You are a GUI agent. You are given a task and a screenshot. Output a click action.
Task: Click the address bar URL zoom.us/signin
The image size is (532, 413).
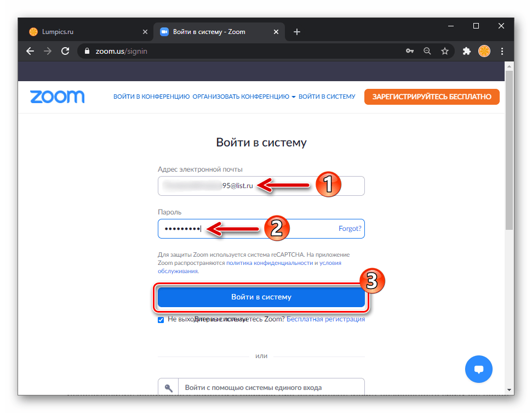click(122, 52)
